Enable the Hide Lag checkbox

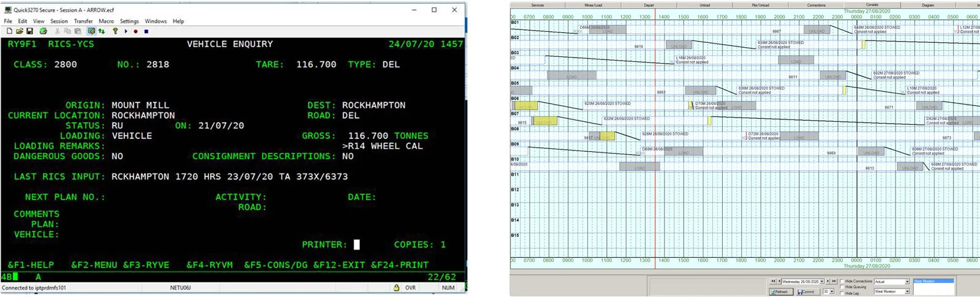point(842,293)
